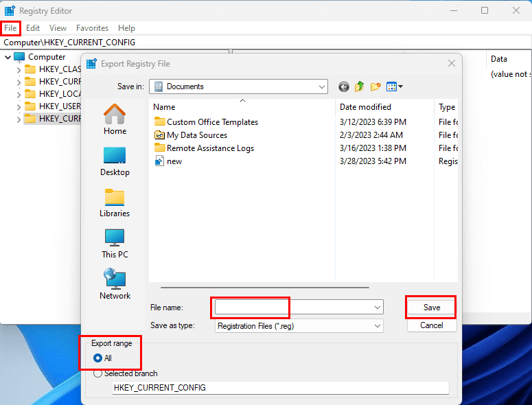The height and width of the screenshot is (405, 532).
Task: Select the All export range option
Action: 98,358
